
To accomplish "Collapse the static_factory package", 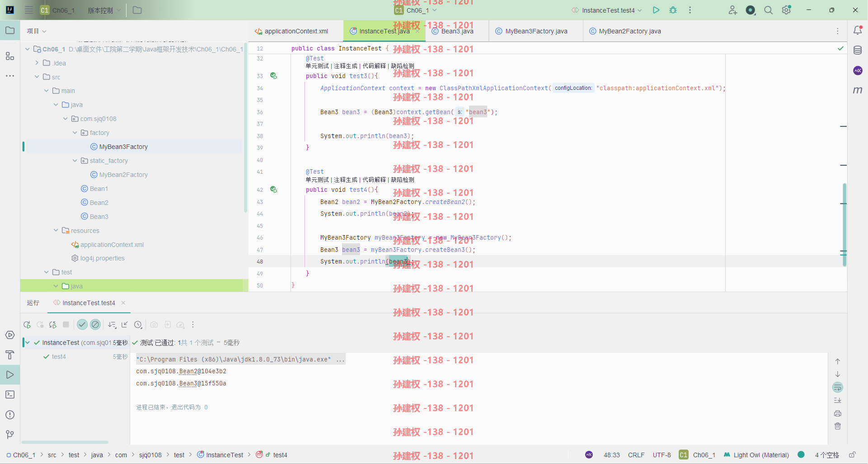I will 75,161.
